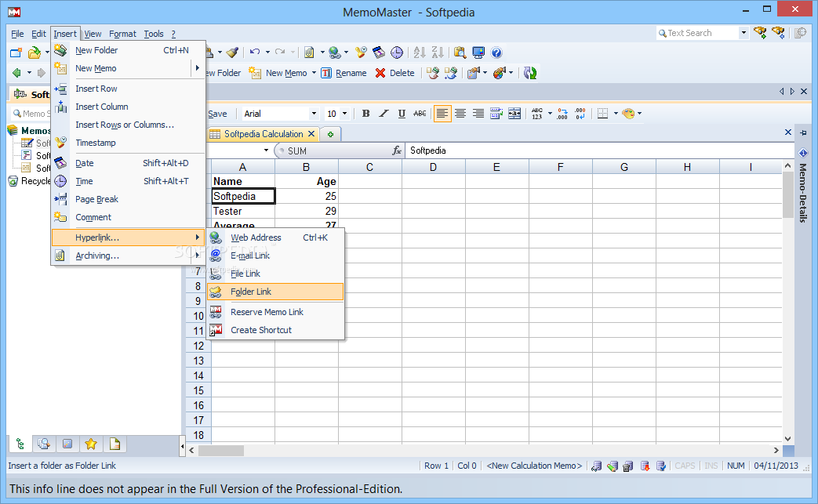Click the vertical scrollbar thumb
This screenshot has width=818, height=504.
tap(787, 194)
